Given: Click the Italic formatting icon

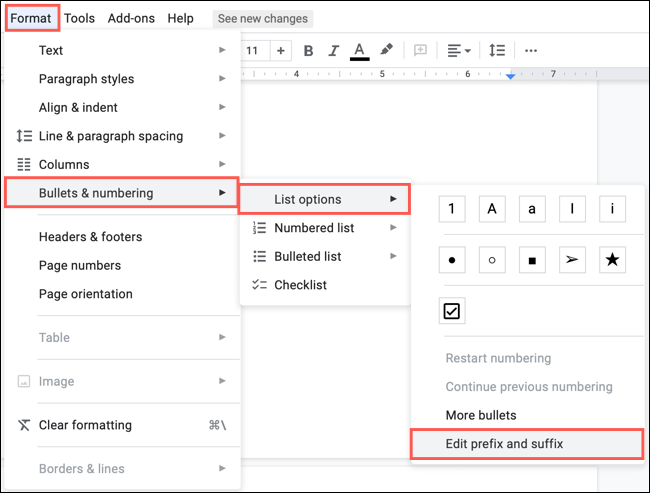Looking at the screenshot, I should (x=334, y=50).
